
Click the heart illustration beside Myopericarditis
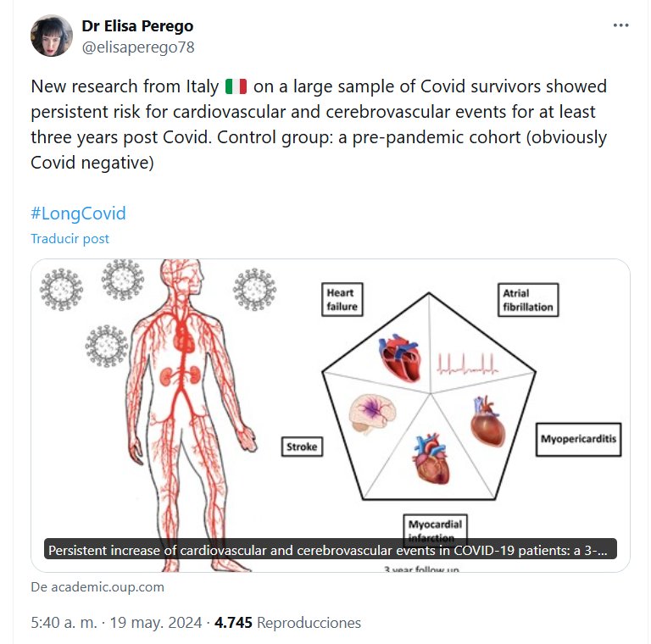pos(488,422)
